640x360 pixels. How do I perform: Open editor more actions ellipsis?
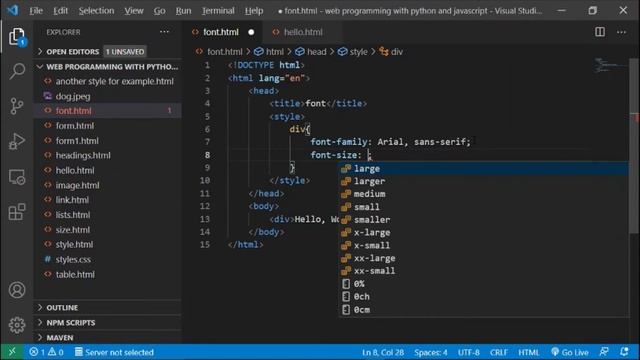point(621,32)
